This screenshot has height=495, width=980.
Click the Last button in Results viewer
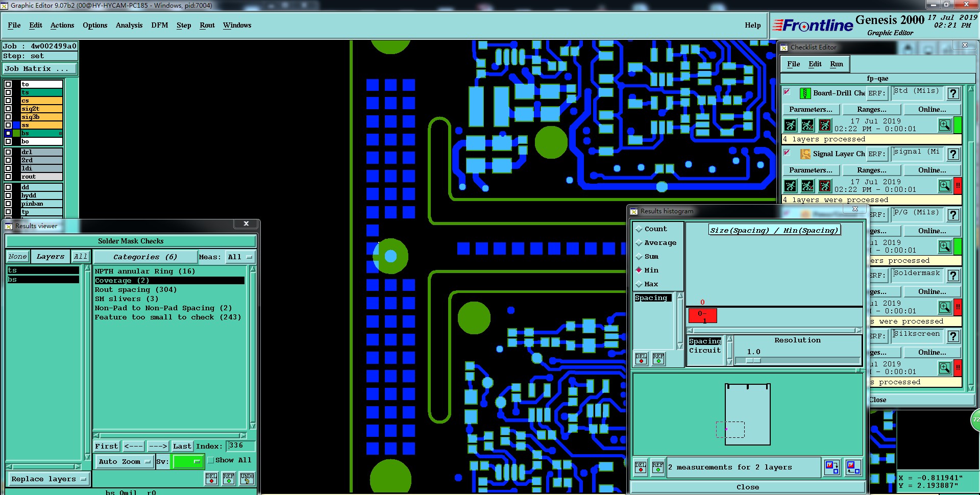(182, 446)
